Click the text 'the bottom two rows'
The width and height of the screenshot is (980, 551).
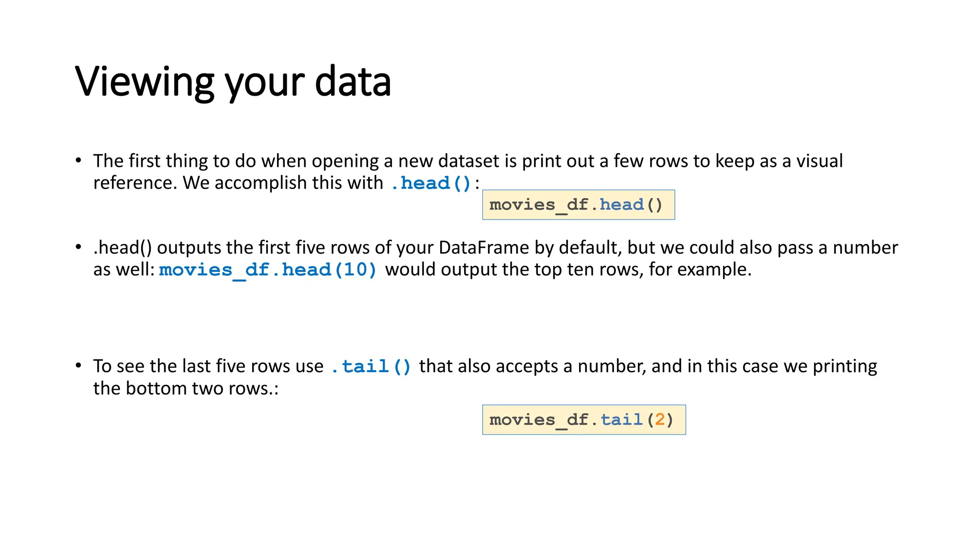tap(181, 388)
